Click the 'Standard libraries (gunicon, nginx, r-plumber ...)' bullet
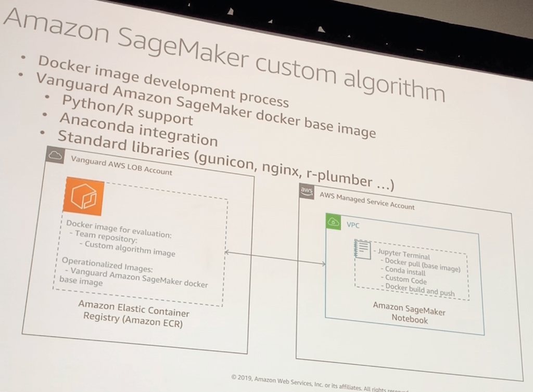Viewport: 533px width, 392px height. click(226, 161)
